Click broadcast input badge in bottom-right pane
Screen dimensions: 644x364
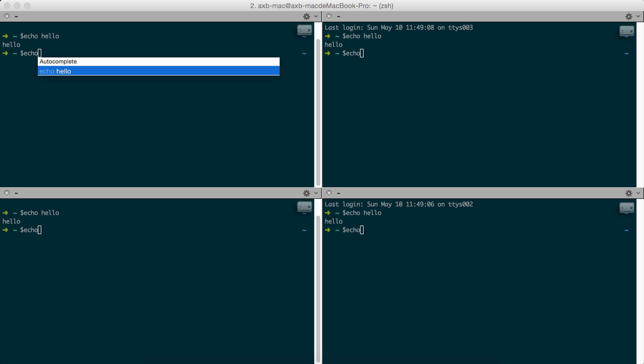click(x=627, y=207)
